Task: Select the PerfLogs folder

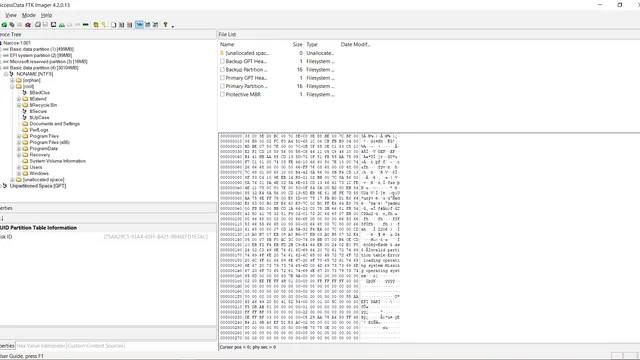Action: pos(39,130)
